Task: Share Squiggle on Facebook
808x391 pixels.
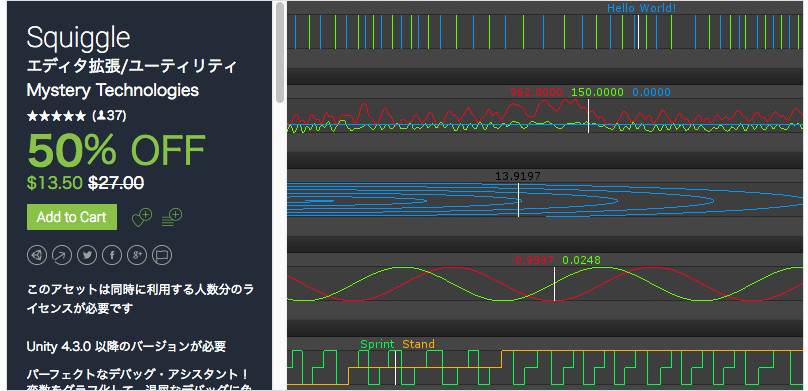Action: click(x=112, y=254)
